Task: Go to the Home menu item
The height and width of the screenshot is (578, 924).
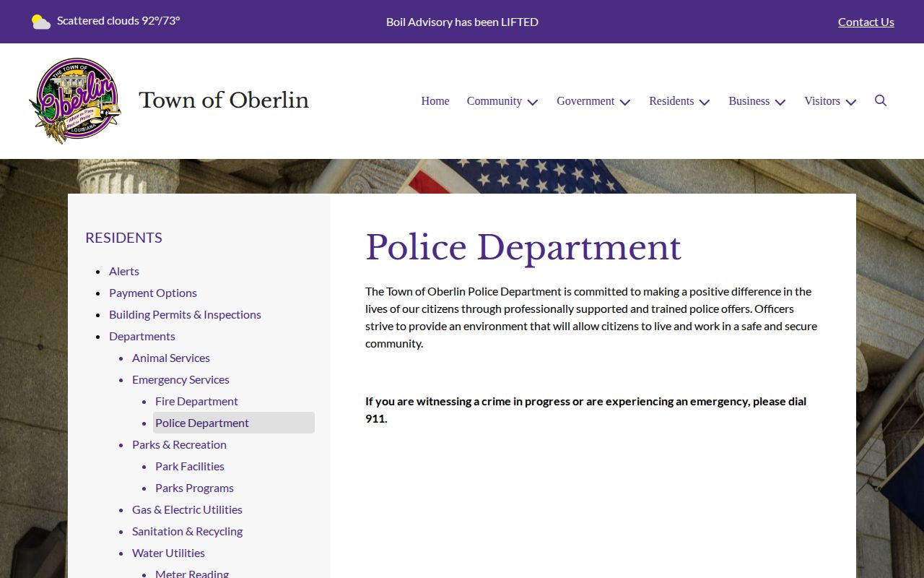Action: (x=435, y=101)
